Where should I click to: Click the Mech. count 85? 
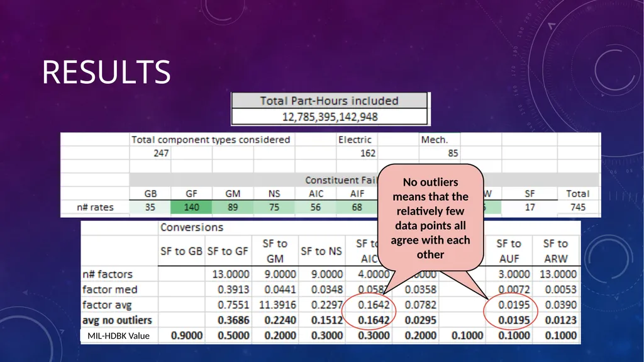[453, 154]
